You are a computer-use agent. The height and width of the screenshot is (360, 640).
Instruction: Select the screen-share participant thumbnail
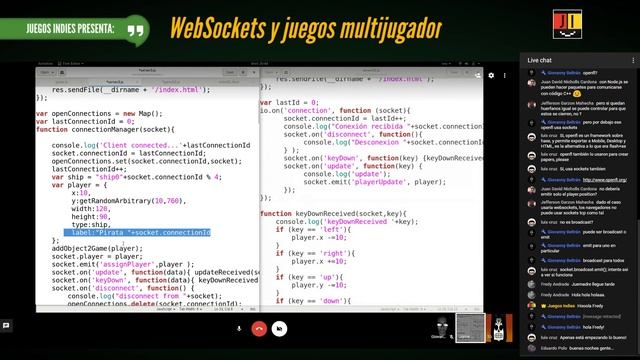pos(470,328)
